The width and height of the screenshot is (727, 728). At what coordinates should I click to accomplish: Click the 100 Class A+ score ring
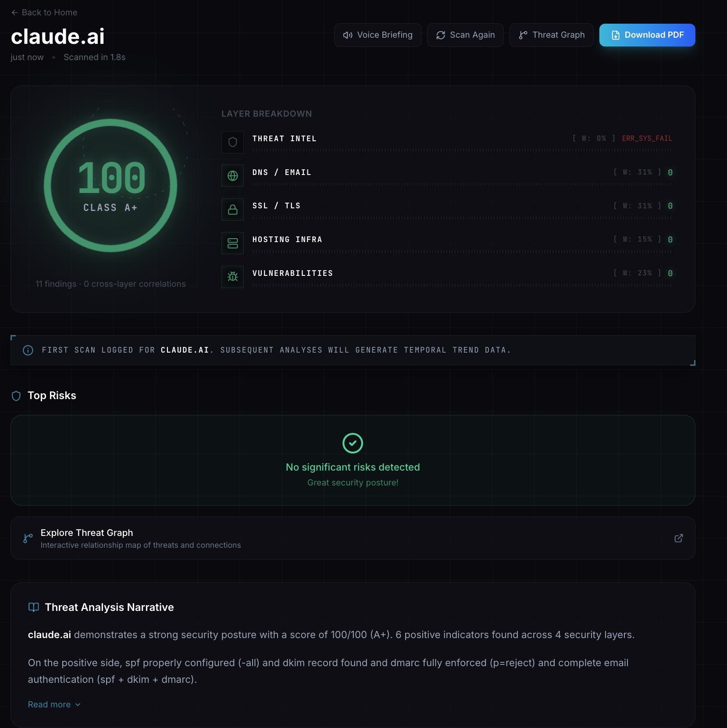(110, 186)
